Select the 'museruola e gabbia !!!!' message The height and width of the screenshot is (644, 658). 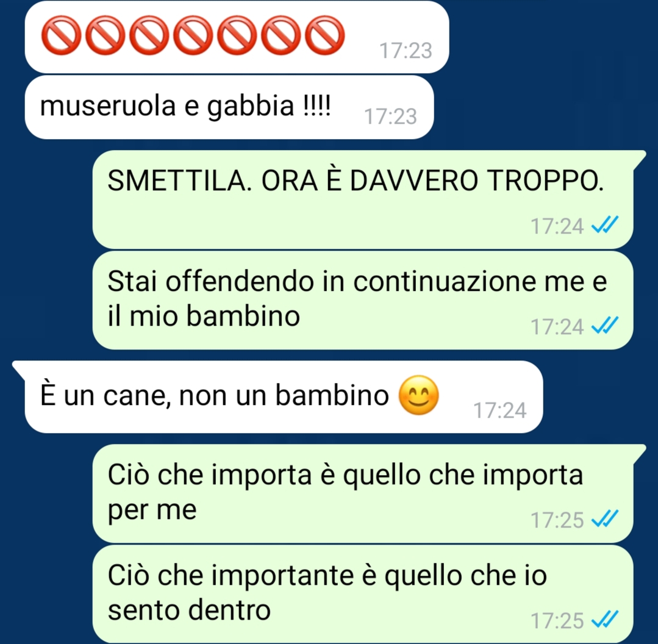pyautogui.click(x=229, y=107)
